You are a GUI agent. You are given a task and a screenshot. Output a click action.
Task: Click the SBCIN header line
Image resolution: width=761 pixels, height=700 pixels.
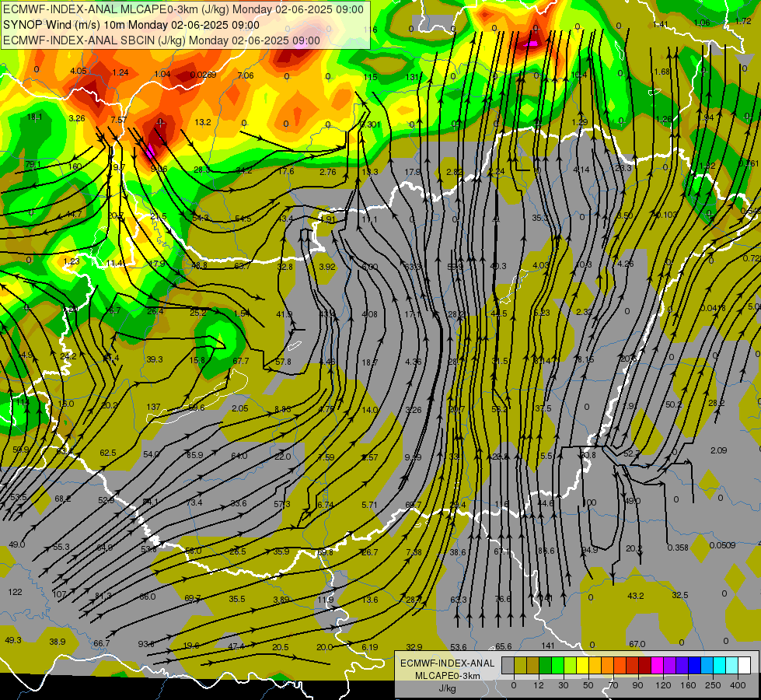[x=162, y=40]
